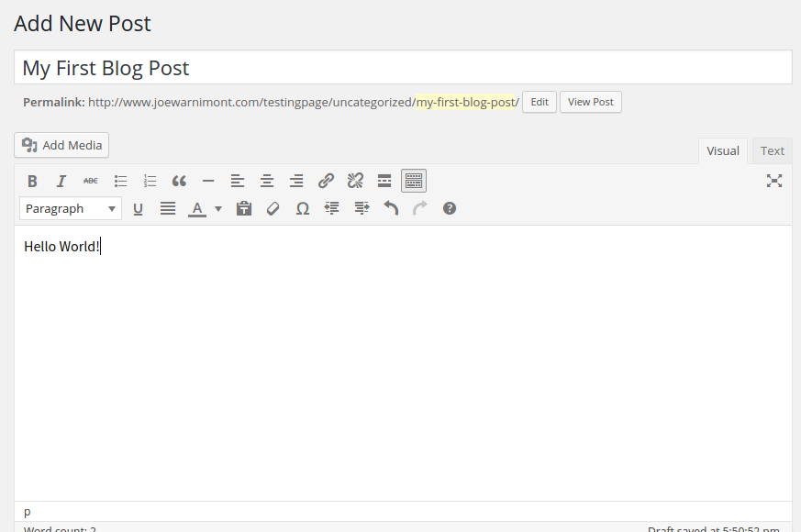Viewport: 801px width, 532px height.
Task: Click the Permalink label text
Action: (x=53, y=102)
